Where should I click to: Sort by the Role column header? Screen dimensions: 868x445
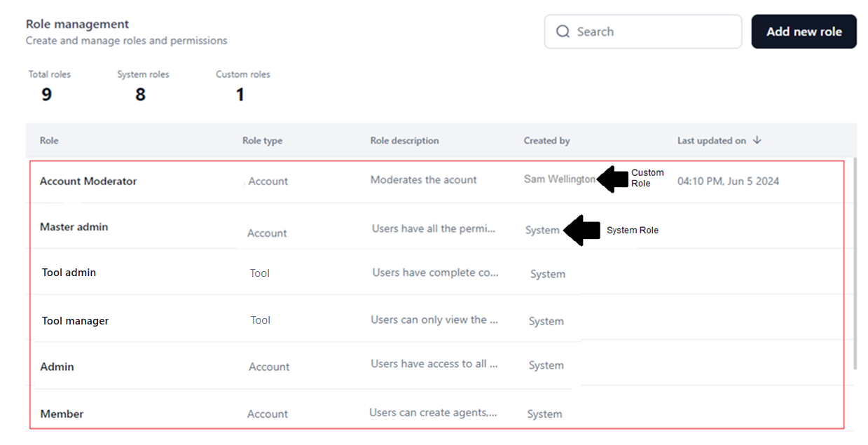[x=49, y=141]
